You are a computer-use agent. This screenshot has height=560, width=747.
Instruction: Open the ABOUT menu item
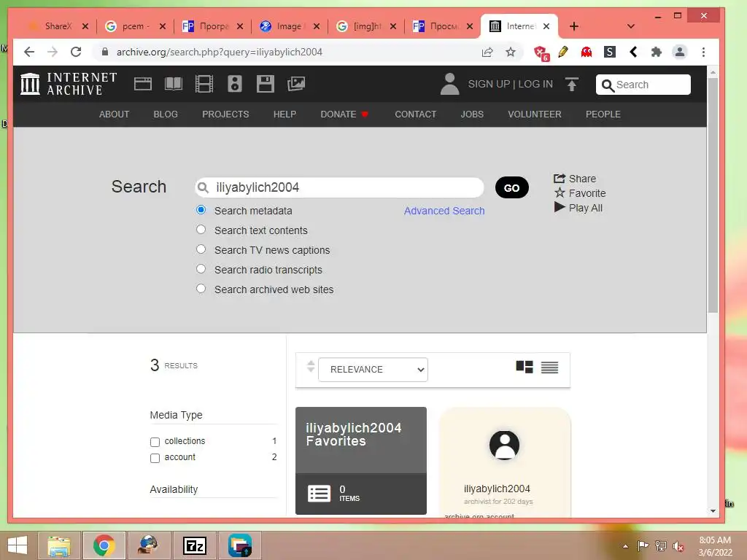point(114,114)
